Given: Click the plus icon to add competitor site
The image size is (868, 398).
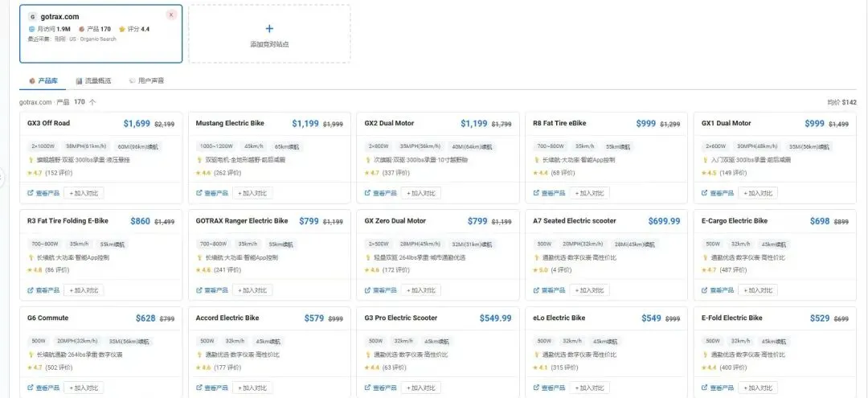Looking at the screenshot, I should [269, 29].
